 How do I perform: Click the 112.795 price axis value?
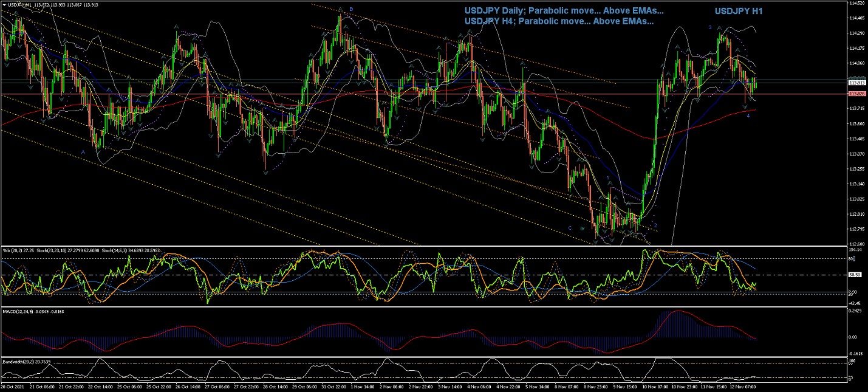point(857,229)
